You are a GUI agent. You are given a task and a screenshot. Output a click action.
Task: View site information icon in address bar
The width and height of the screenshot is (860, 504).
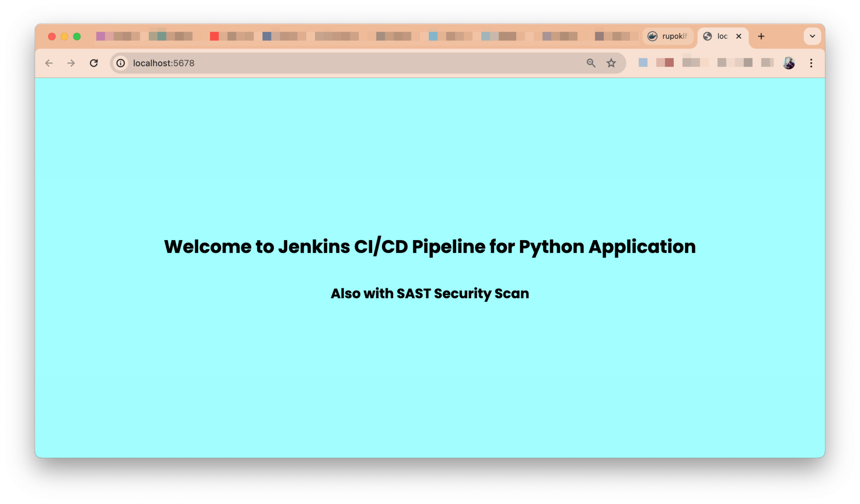point(121,63)
